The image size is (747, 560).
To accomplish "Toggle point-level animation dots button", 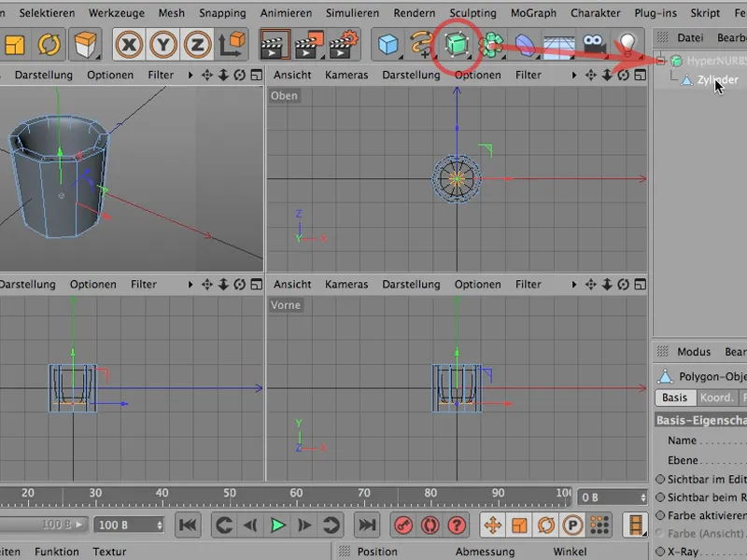I will pos(599,525).
